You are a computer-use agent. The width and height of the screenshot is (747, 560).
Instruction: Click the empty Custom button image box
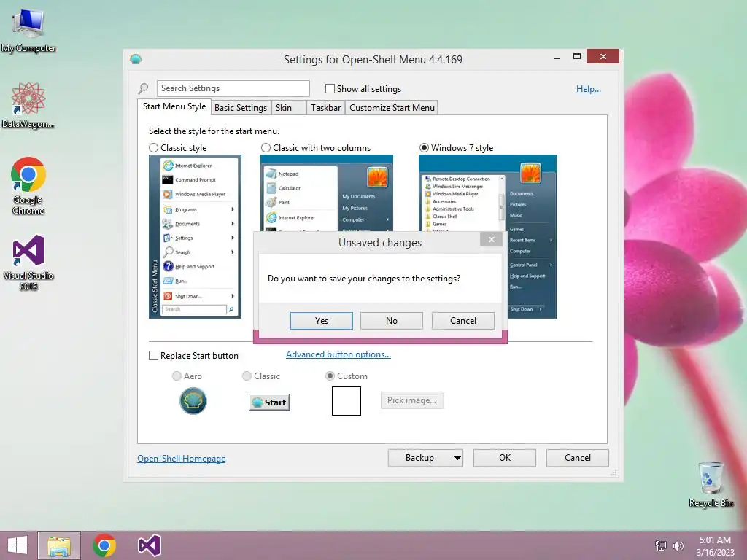(347, 401)
